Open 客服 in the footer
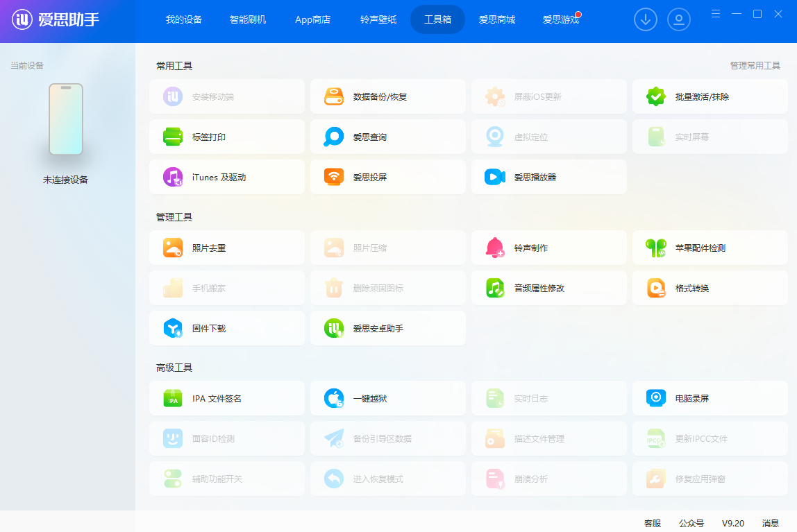797x532 pixels. coord(653,524)
